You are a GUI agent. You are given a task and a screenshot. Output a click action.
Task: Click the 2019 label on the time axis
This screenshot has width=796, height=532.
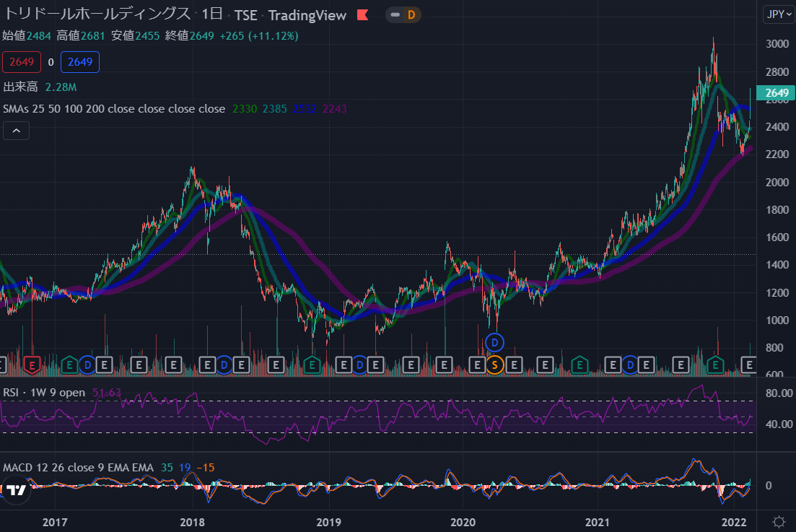[x=328, y=523]
